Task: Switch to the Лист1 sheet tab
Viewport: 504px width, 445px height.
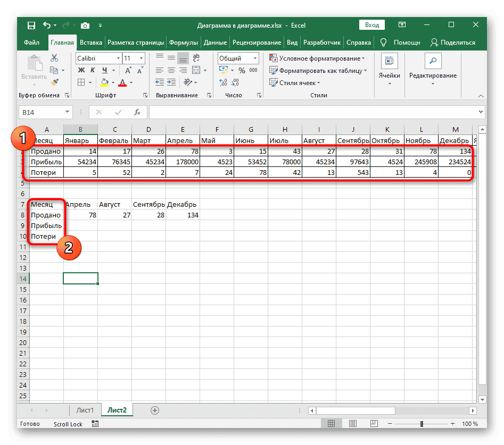Action: click(85, 410)
